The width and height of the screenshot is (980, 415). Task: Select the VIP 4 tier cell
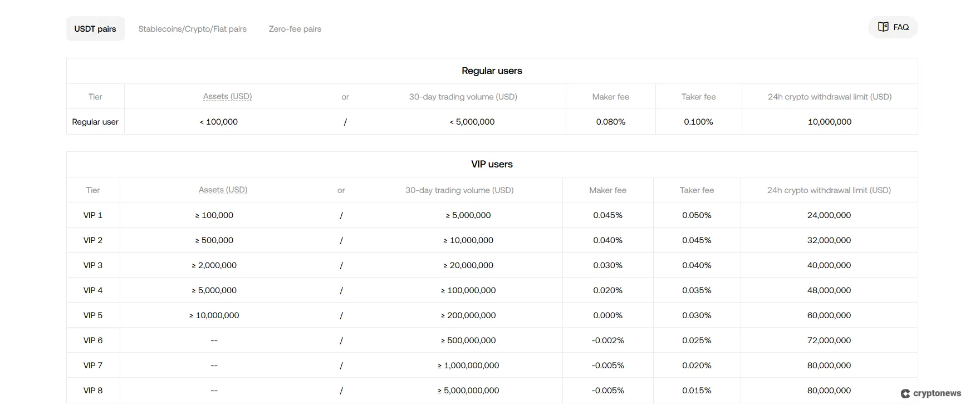[93, 290]
